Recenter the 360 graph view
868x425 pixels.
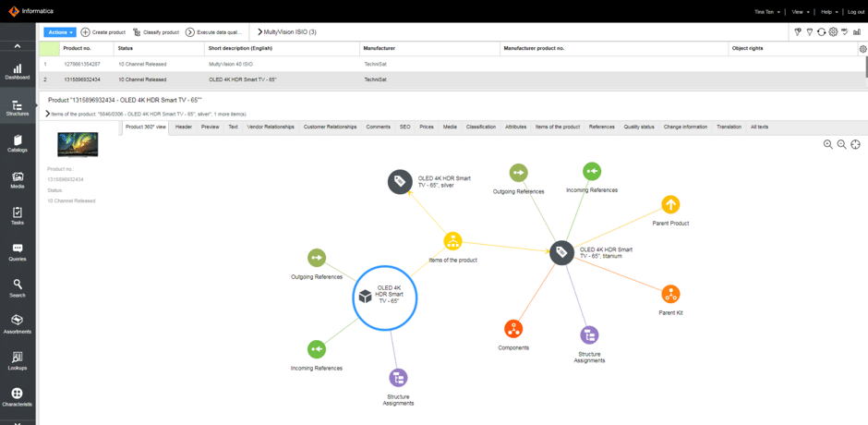pos(855,144)
